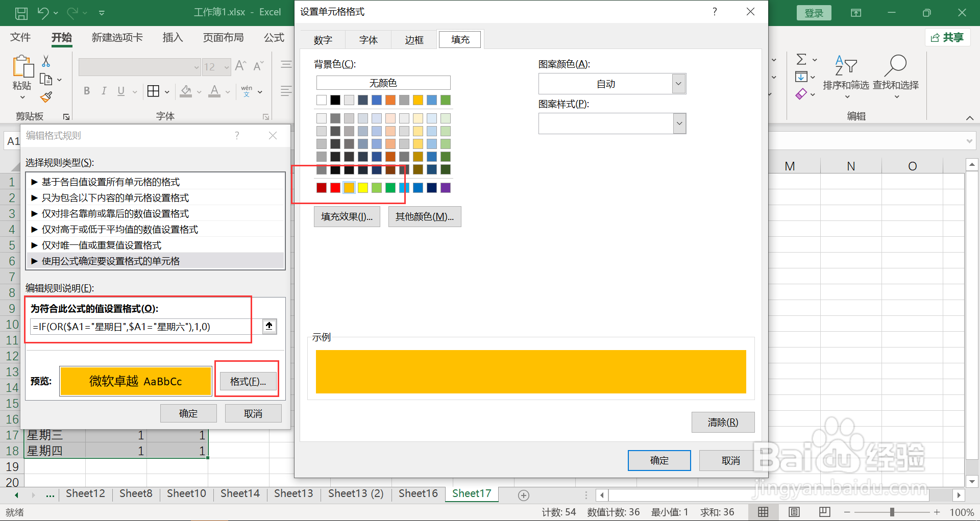This screenshot has height=521, width=980.
Task: Switch to the 边框 tab
Action: (414, 39)
